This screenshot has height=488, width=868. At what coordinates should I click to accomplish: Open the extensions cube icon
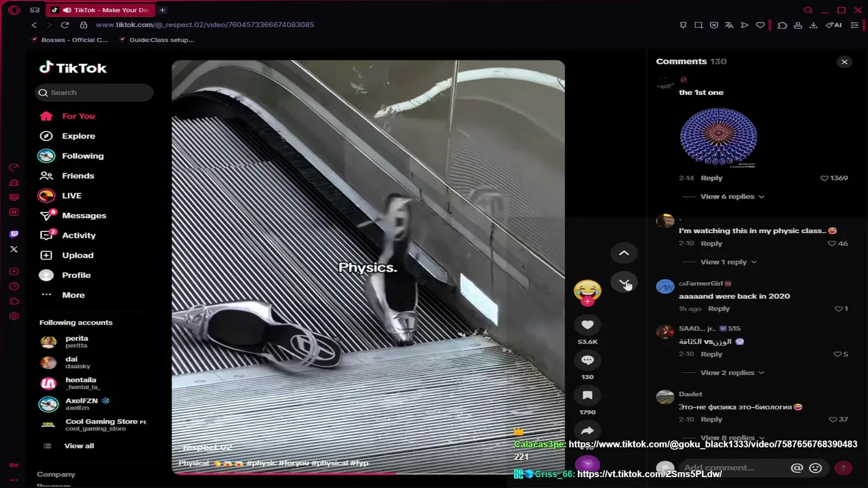pyautogui.click(x=783, y=25)
